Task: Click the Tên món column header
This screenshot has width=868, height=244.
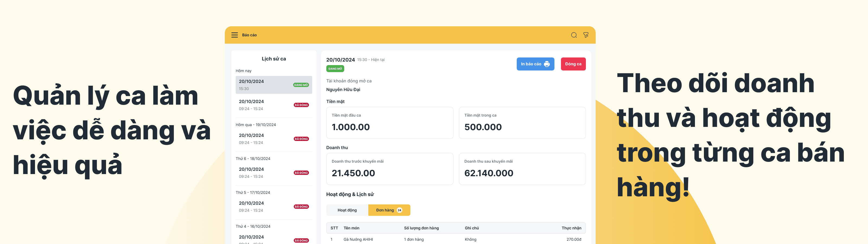Action: coord(351,228)
